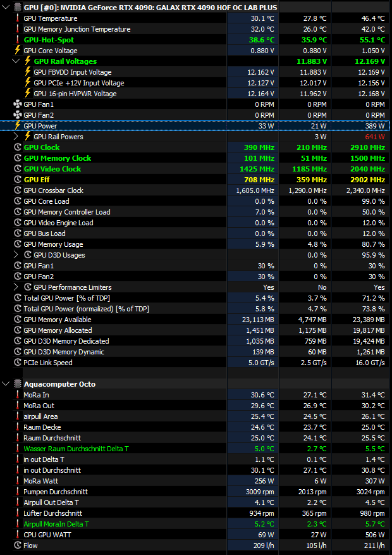This screenshot has width=392, height=555.
Task: Click the thermometer icon beside GPU Temperature
Action: coord(17,18)
